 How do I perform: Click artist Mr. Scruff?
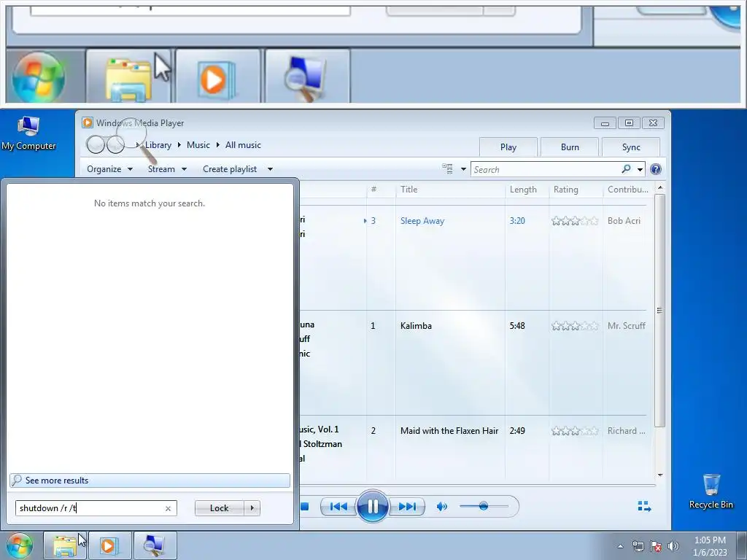(626, 326)
